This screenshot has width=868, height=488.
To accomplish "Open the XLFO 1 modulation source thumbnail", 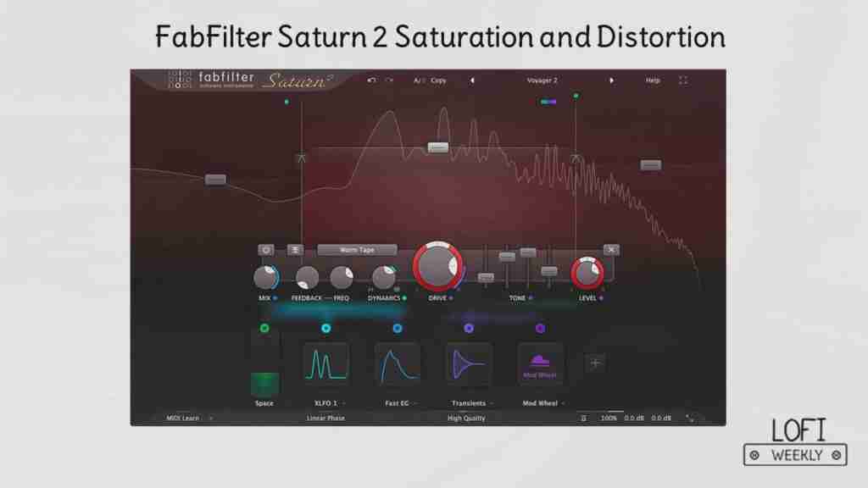I will pyautogui.click(x=326, y=364).
